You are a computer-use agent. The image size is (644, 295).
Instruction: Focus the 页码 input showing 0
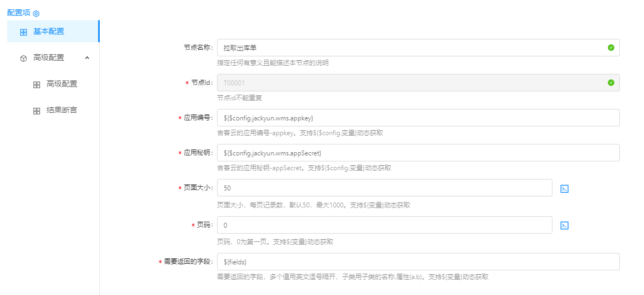[384, 225]
